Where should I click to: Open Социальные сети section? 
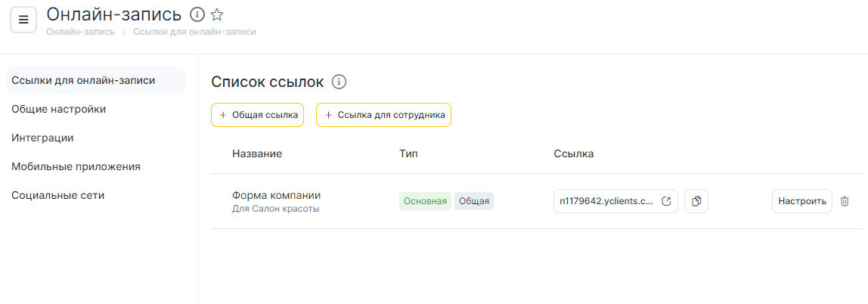coord(58,195)
